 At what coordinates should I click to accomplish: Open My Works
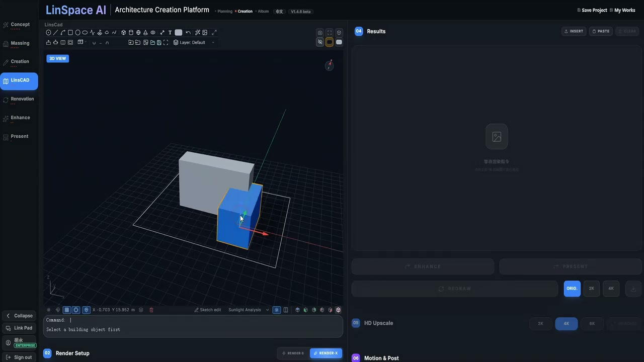pyautogui.click(x=622, y=11)
